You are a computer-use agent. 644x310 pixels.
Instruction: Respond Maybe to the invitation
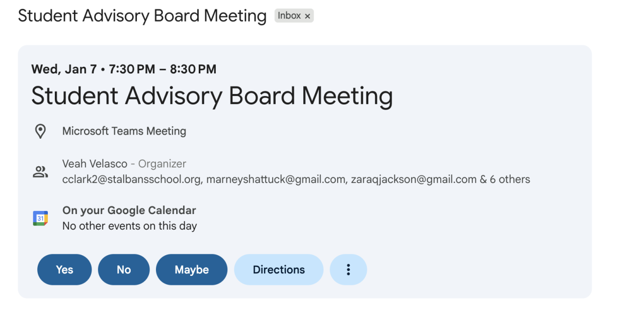[192, 270]
